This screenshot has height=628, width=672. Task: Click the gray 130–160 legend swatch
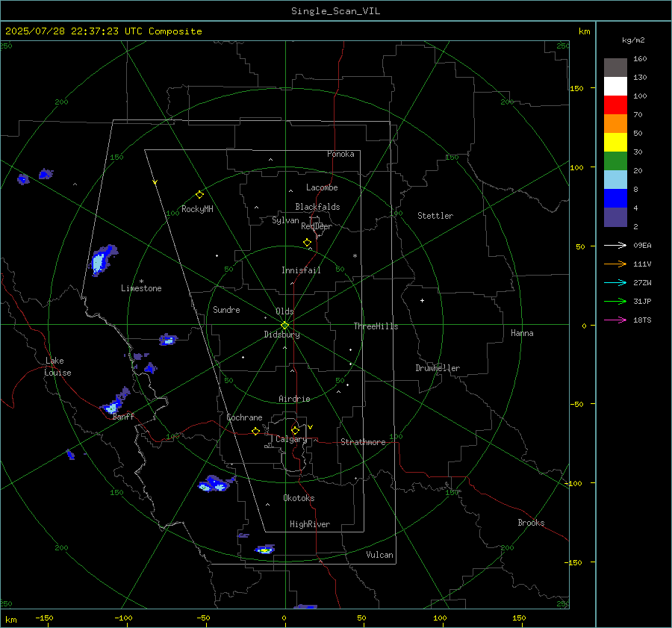tap(615, 68)
